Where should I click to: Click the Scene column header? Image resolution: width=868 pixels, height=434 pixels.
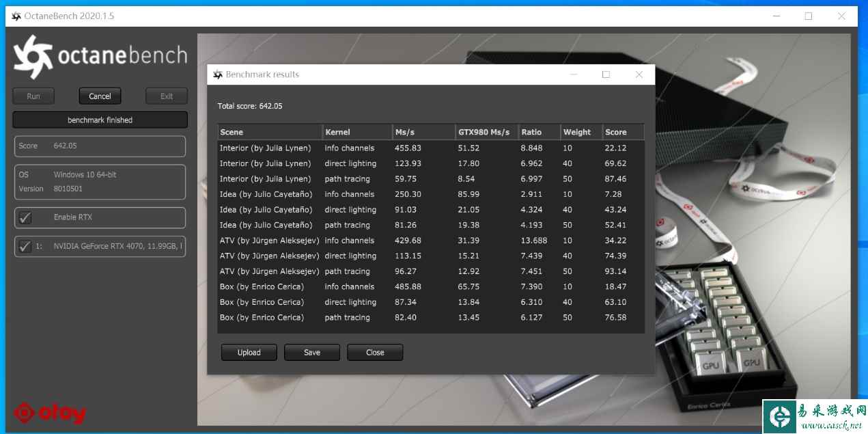coord(270,132)
